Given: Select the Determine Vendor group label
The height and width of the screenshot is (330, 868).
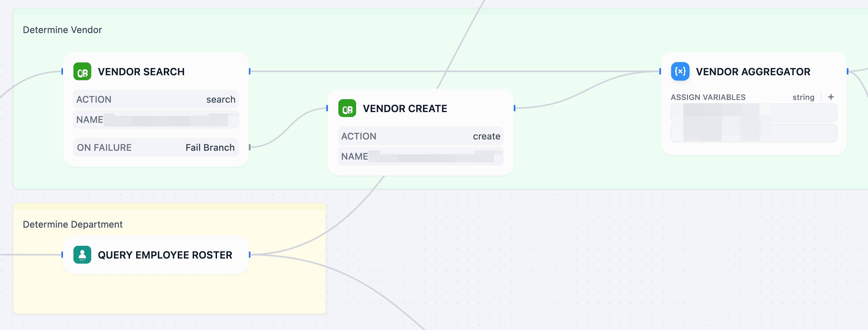Looking at the screenshot, I should click(x=62, y=30).
